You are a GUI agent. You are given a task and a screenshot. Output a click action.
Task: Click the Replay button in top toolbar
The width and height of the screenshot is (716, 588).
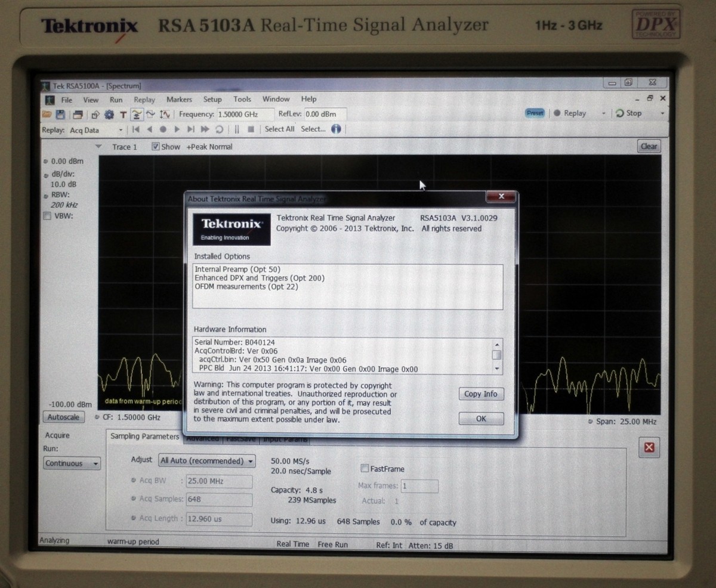tap(570, 113)
